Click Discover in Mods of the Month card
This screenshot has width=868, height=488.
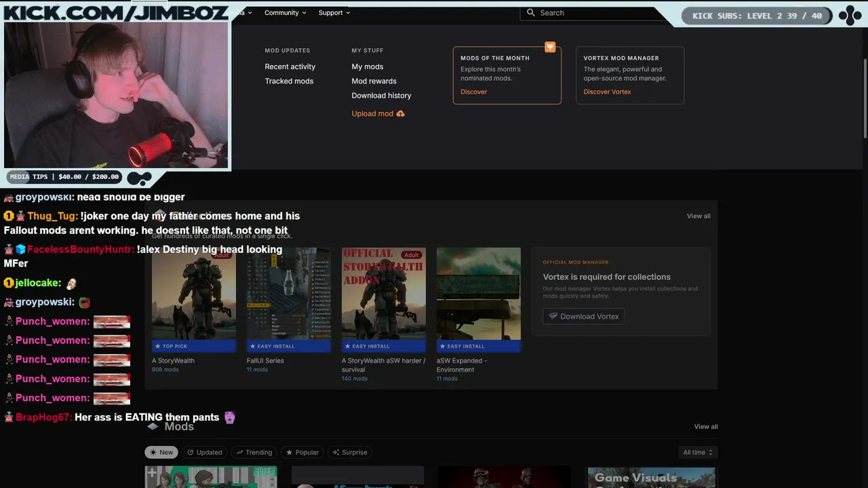pyautogui.click(x=474, y=92)
